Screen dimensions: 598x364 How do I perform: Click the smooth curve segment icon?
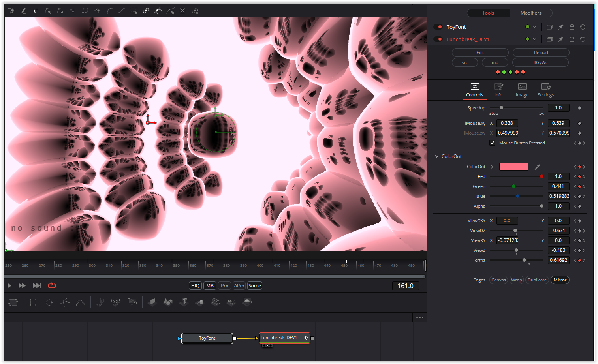(x=109, y=11)
